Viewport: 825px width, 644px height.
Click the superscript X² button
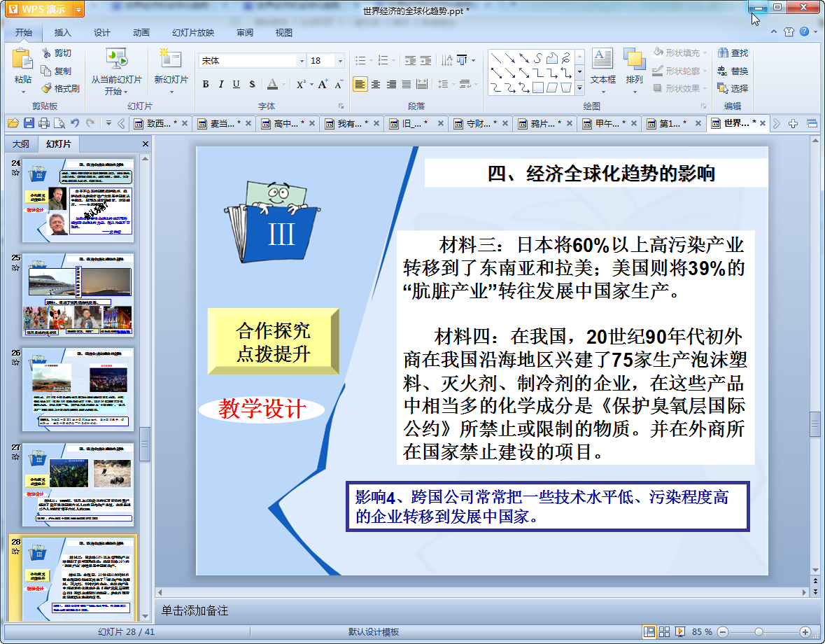pos(300,84)
